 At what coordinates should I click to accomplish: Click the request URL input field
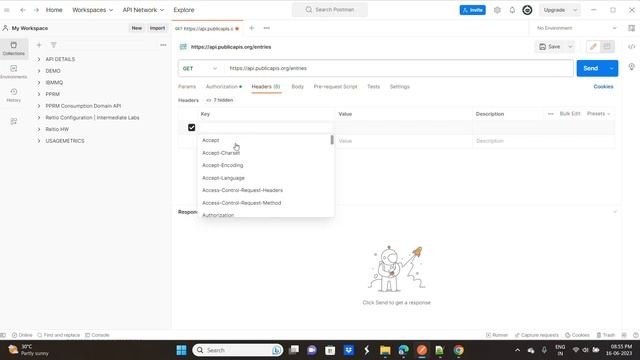click(399, 69)
